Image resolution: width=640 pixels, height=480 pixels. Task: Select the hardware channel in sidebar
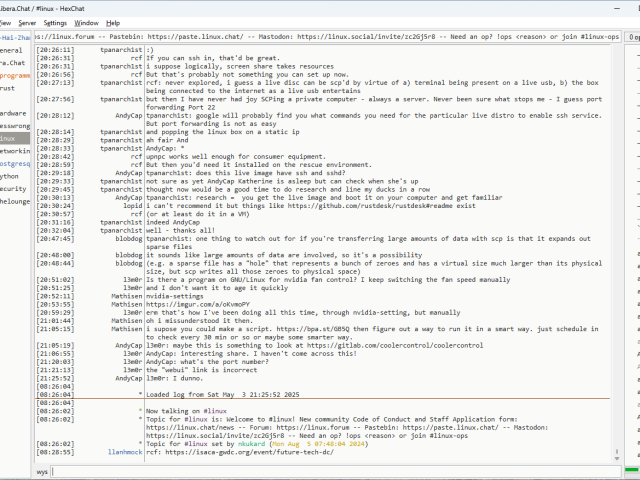(13, 113)
